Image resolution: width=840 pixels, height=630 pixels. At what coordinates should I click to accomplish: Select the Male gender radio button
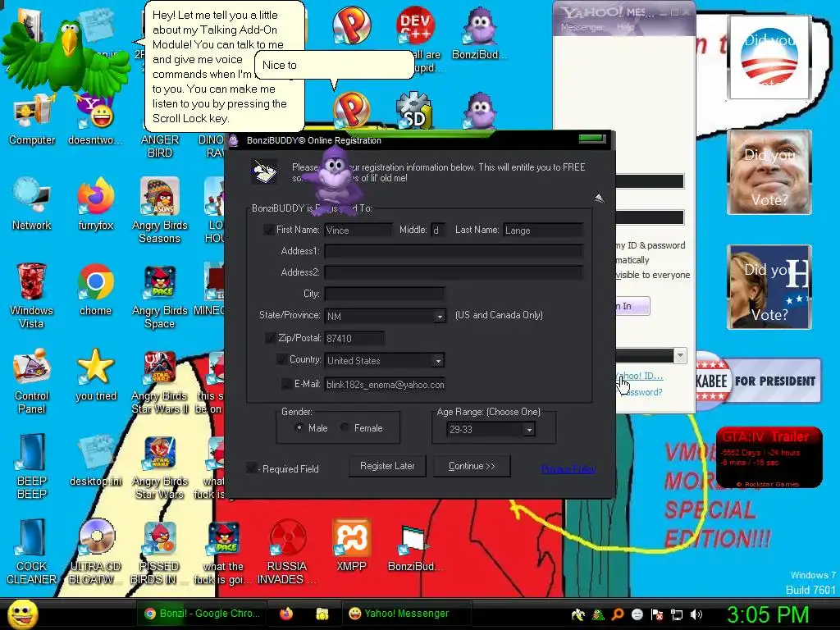tap(299, 427)
